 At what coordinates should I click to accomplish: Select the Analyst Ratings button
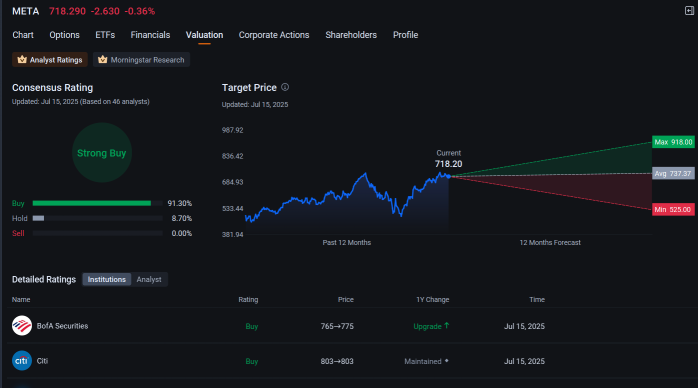click(50, 60)
